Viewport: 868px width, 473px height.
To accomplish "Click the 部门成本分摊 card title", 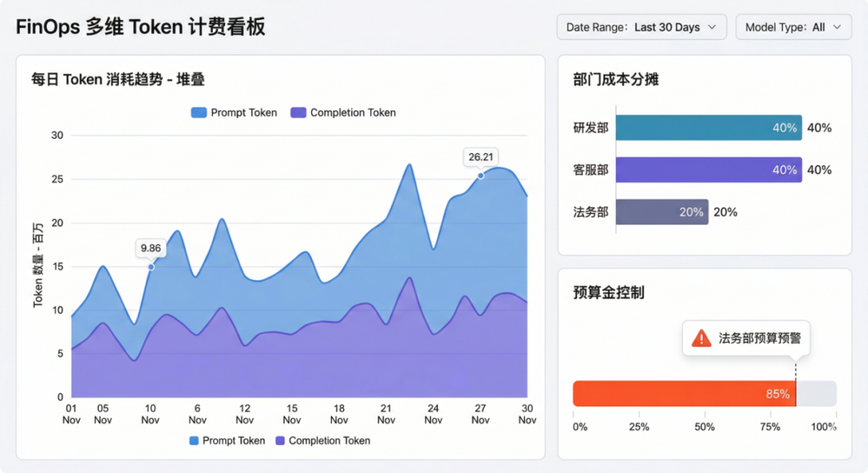I will click(x=616, y=80).
